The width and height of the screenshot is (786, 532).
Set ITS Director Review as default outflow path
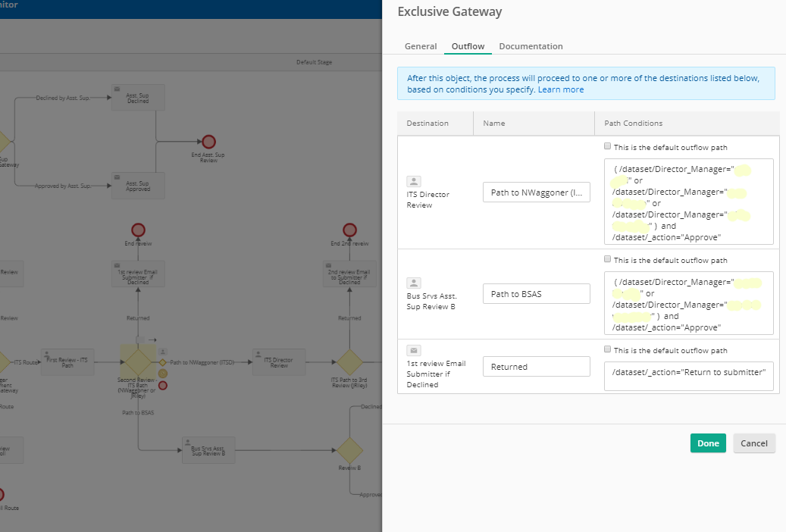(x=608, y=147)
